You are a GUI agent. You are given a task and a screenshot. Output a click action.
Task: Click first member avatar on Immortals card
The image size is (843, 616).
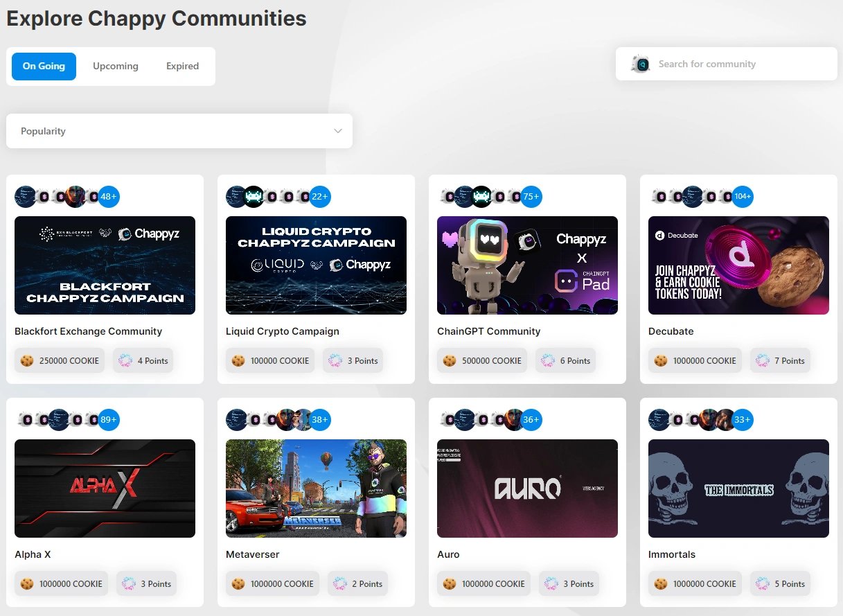(x=659, y=420)
